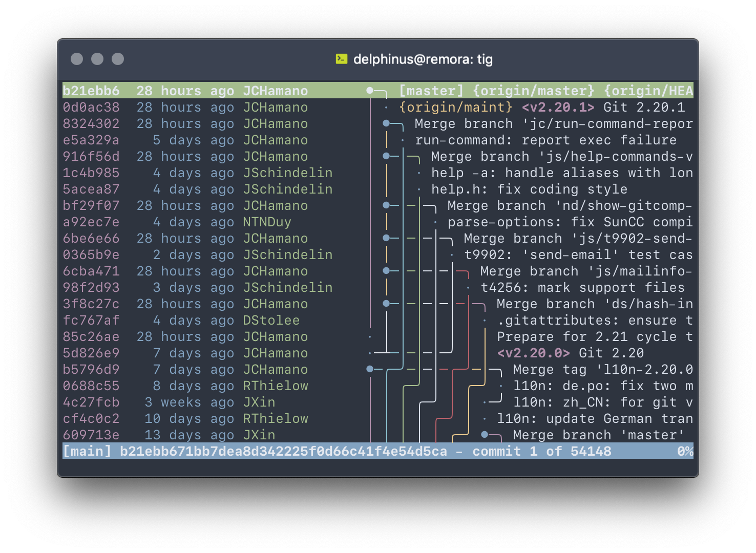Click the [master] branch label
Image resolution: width=756 pixels, height=553 pixels.
[x=431, y=91]
